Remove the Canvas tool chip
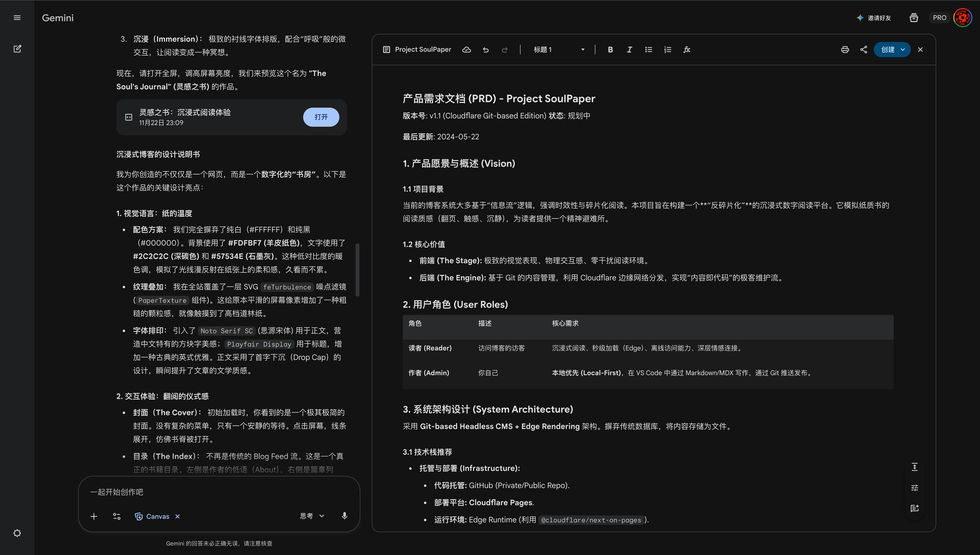The image size is (980, 555). pyautogui.click(x=177, y=516)
